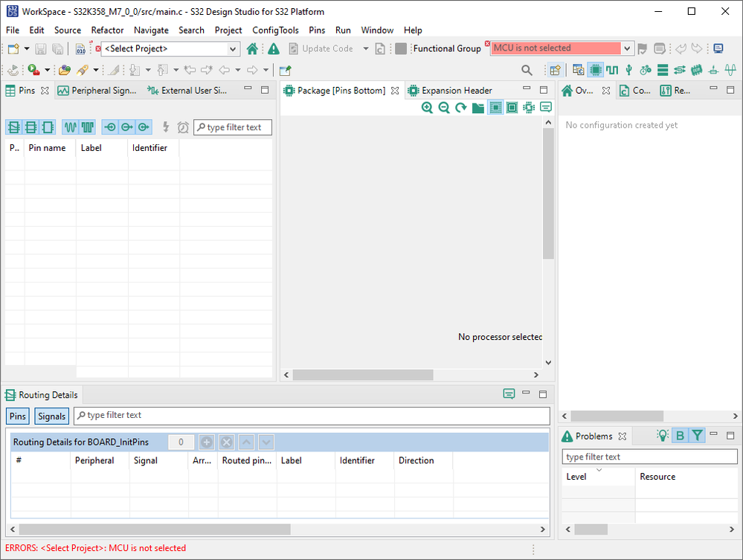Open the Select Project combo box

[170, 49]
